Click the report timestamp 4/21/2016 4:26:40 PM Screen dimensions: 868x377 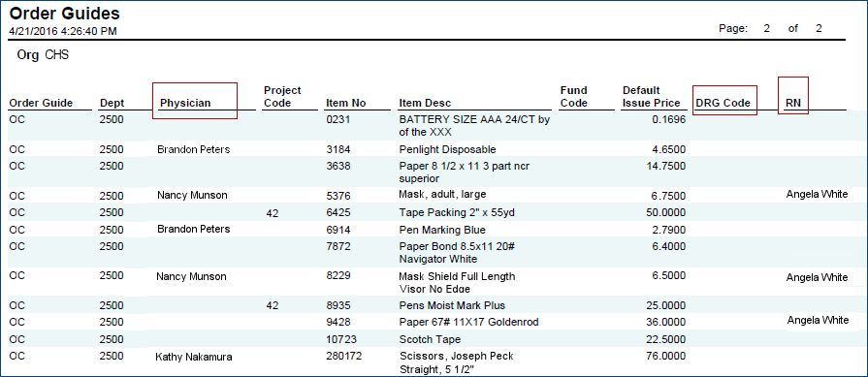coord(63,31)
